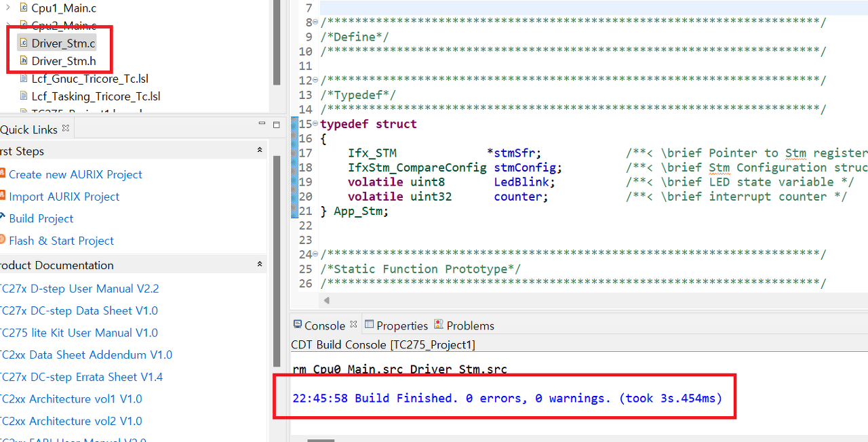This screenshot has width=868, height=442.
Task: Fold the comment block at line 8
Action: pyautogui.click(x=316, y=22)
